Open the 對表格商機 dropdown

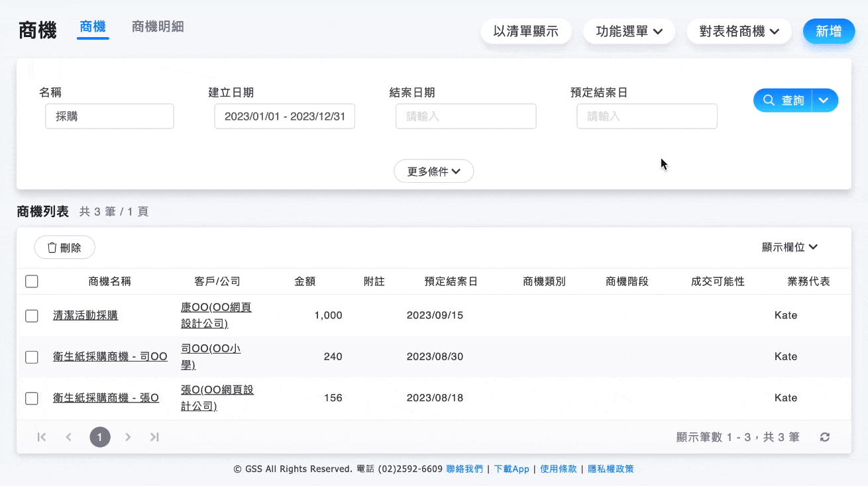point(739,31)
